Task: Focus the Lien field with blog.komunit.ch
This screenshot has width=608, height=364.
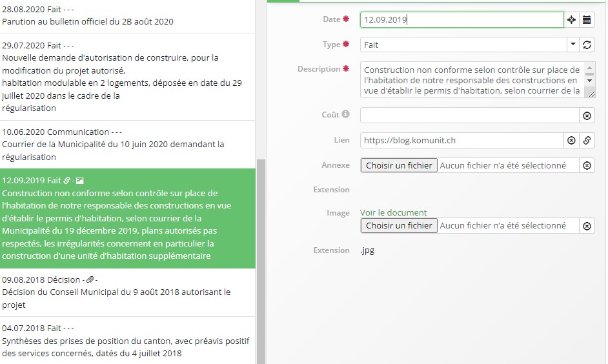Action: tap(462, 140)
